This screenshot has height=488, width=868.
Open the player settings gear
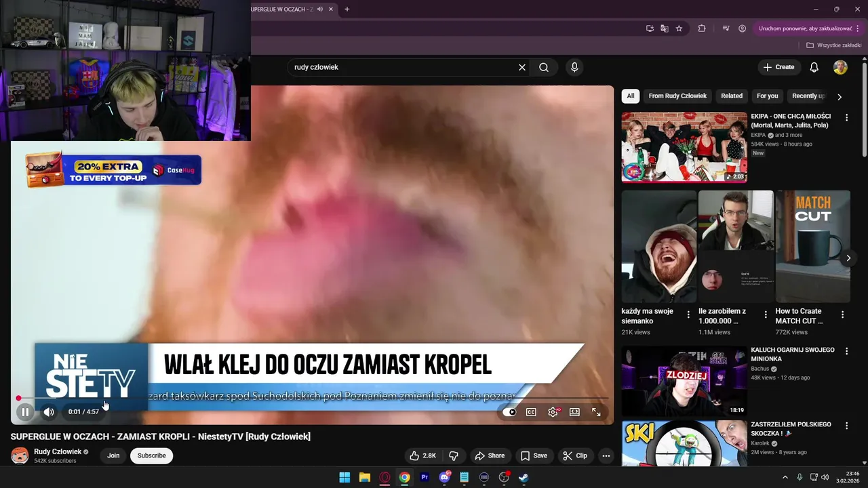(x=553, y=412)
